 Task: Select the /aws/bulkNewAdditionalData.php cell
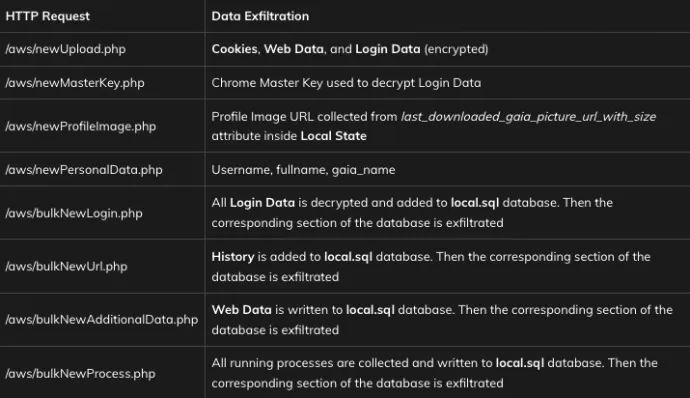102,320
